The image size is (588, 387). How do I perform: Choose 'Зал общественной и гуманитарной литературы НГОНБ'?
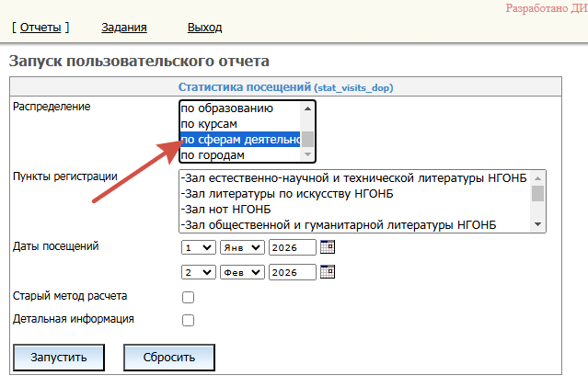[x=355, y=225]
